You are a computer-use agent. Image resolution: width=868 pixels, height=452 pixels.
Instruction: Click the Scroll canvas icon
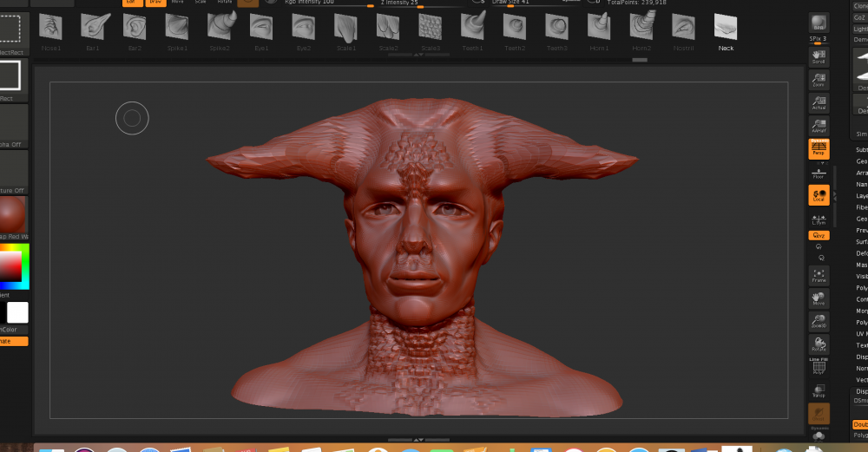click(819, 56)
